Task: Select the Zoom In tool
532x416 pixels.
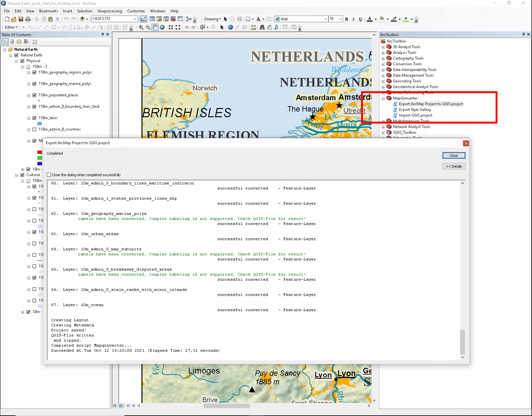Action: 141,27
